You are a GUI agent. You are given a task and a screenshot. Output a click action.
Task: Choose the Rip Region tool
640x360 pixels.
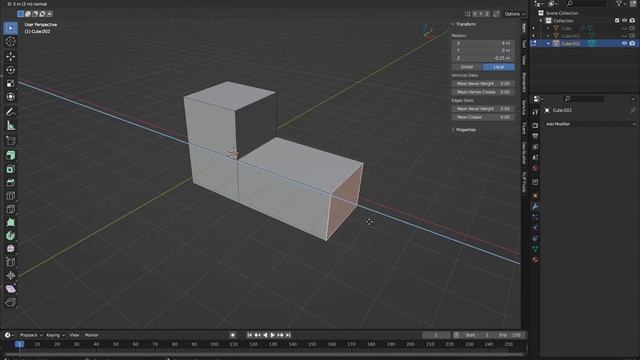(11, 302)
